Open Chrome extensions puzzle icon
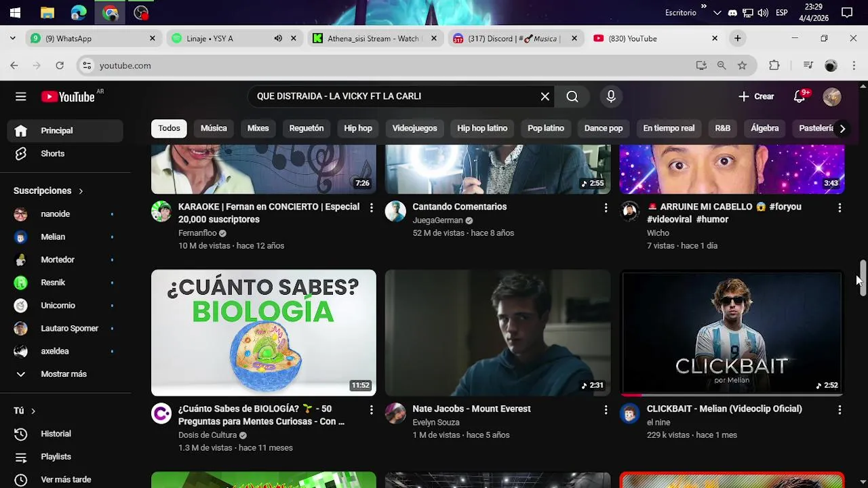 774,66
